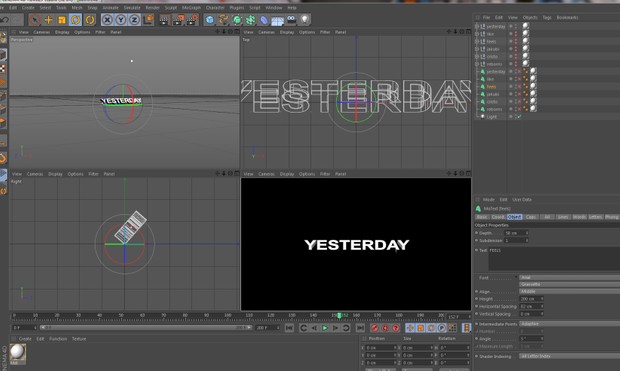Open the font style dropdown below Arial
Screen dimensions: 620x371
(569, 284)
